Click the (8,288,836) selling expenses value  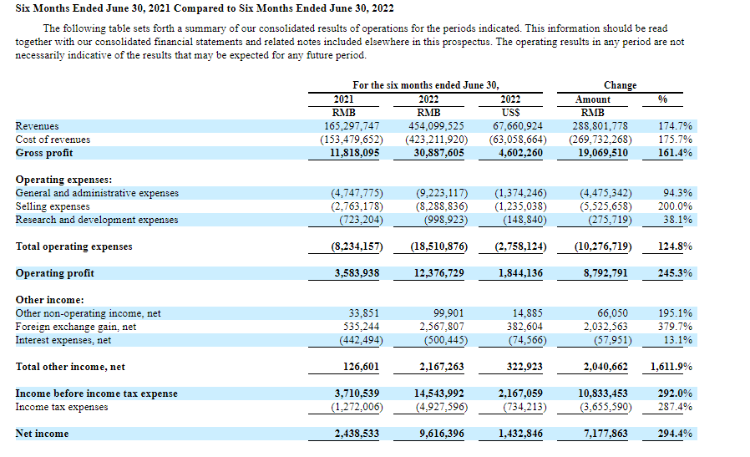(442, 207)
